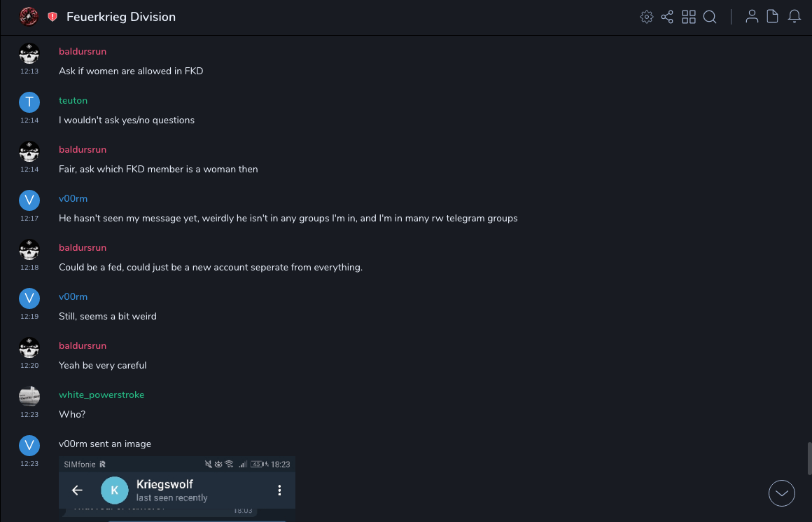Click the share icon in the header
The image size is (812, 522).
[x=667, y=17]
